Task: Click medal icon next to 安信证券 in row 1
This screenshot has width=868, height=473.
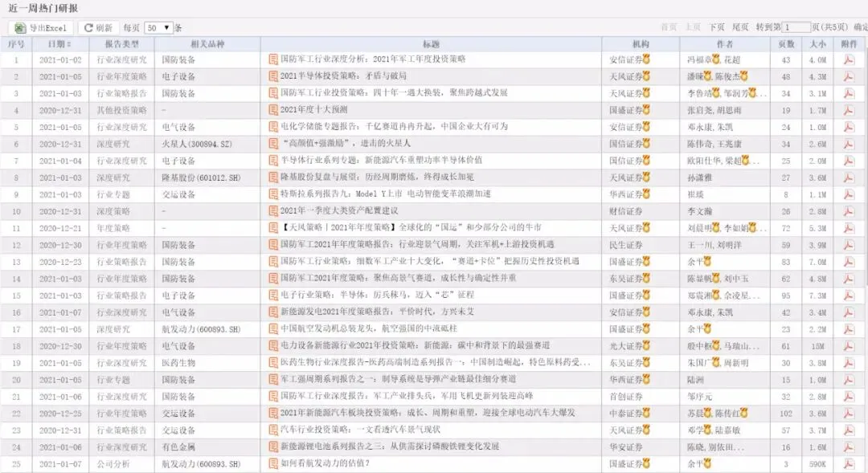Action: pyautogui.click(x=646, y=59)
